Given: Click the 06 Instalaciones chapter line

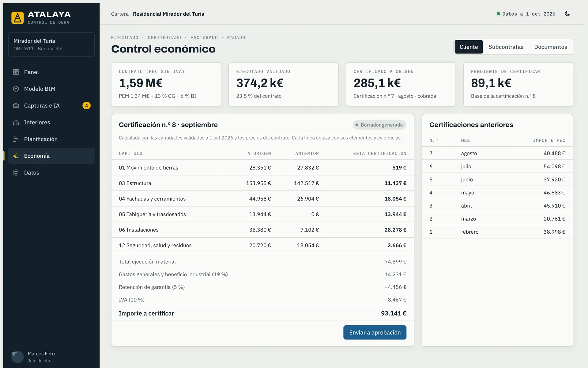Looking at the screenshot, I should (262, 230).
